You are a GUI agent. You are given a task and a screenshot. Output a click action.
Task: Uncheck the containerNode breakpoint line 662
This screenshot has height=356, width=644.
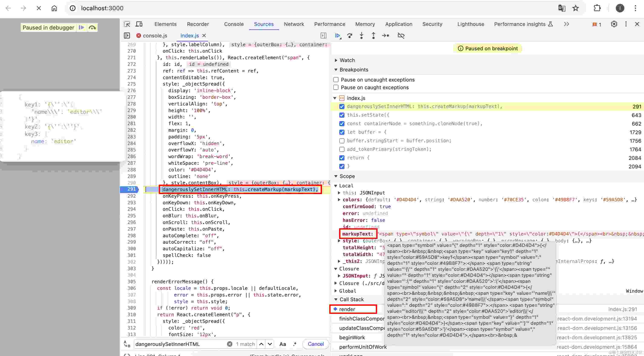point(342,124)
